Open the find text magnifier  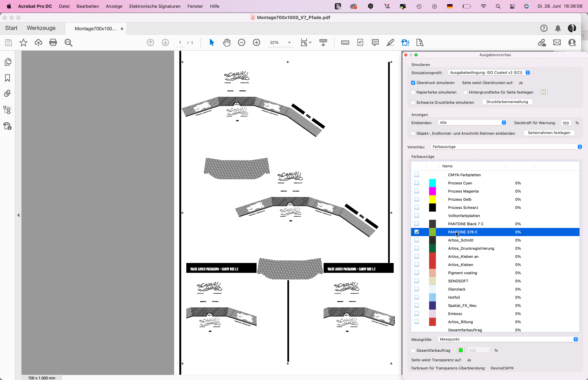(68, 43)
